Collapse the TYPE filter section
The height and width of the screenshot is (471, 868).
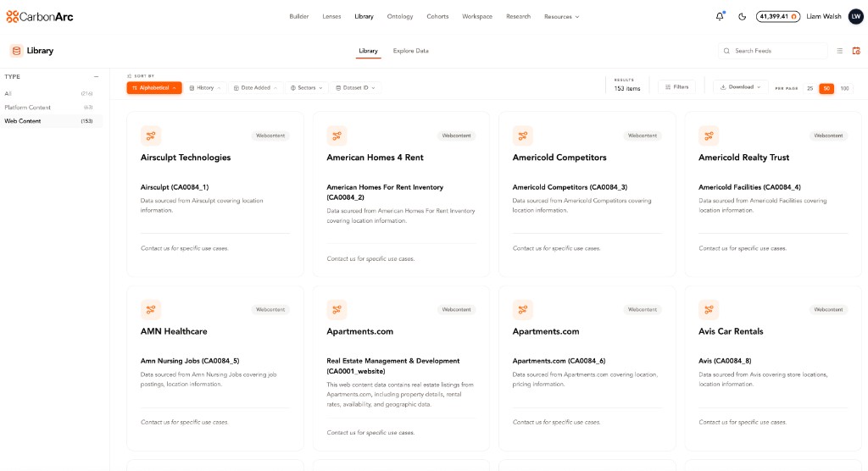(x=97, y=77)
